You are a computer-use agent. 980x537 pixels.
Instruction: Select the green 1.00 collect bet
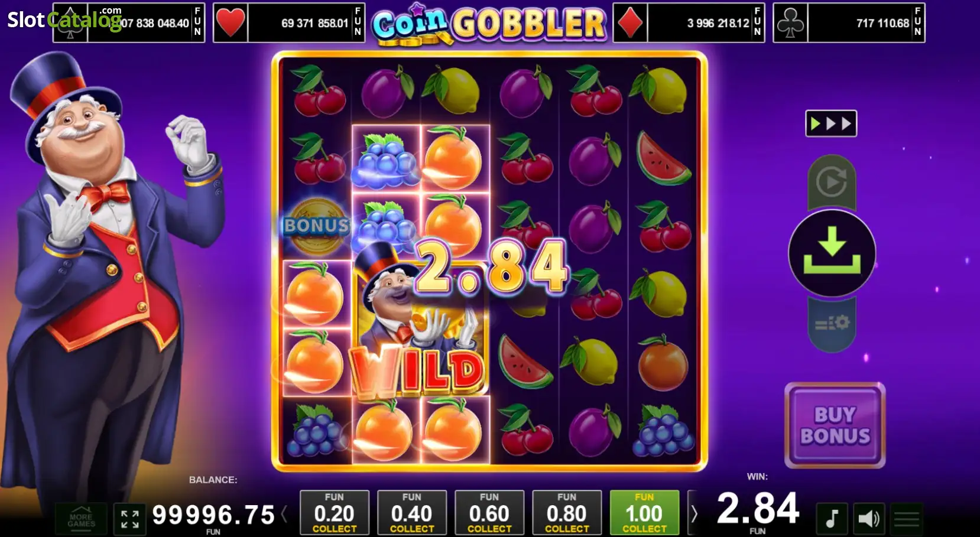pyautogui.click(x=644, y=512)
